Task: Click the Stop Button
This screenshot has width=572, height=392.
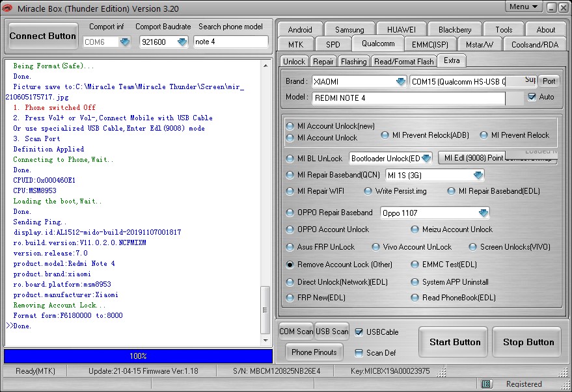Action: (526, 342)
